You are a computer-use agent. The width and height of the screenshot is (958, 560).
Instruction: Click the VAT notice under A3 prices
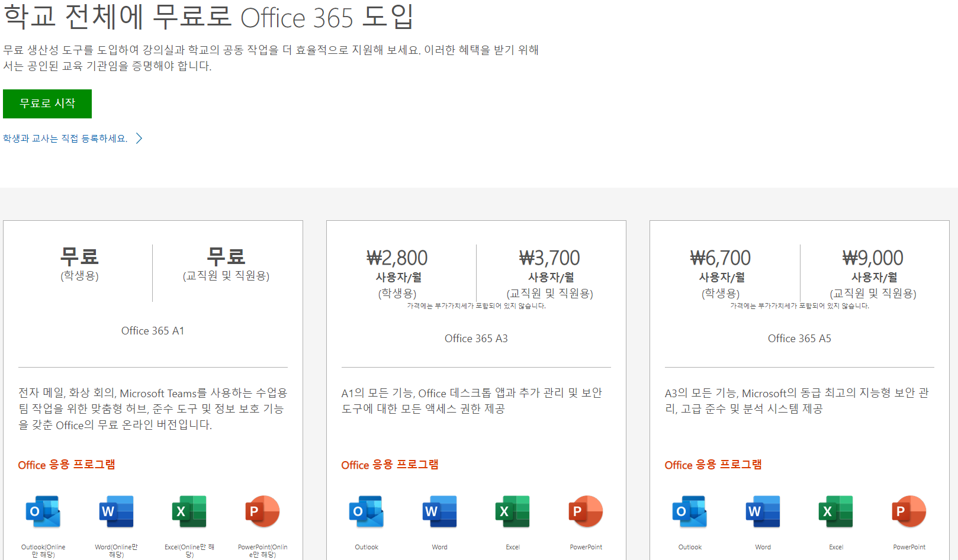point(476,306)
